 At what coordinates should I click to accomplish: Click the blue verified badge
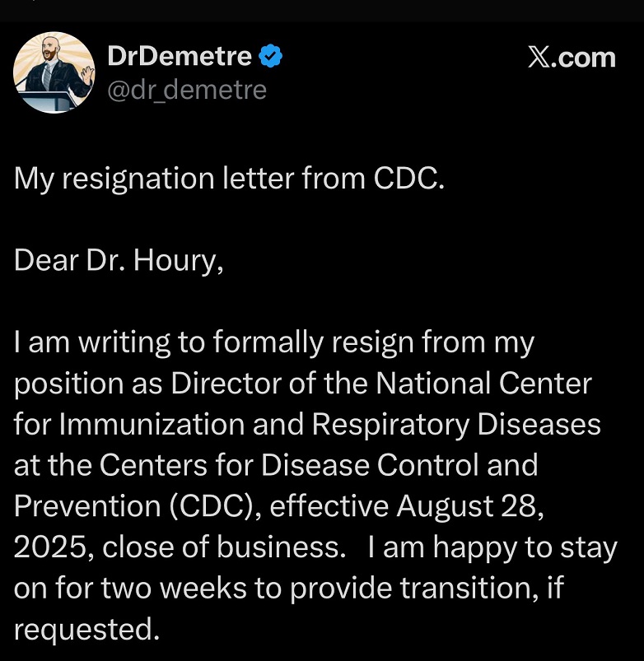click(x=272, y=57)
